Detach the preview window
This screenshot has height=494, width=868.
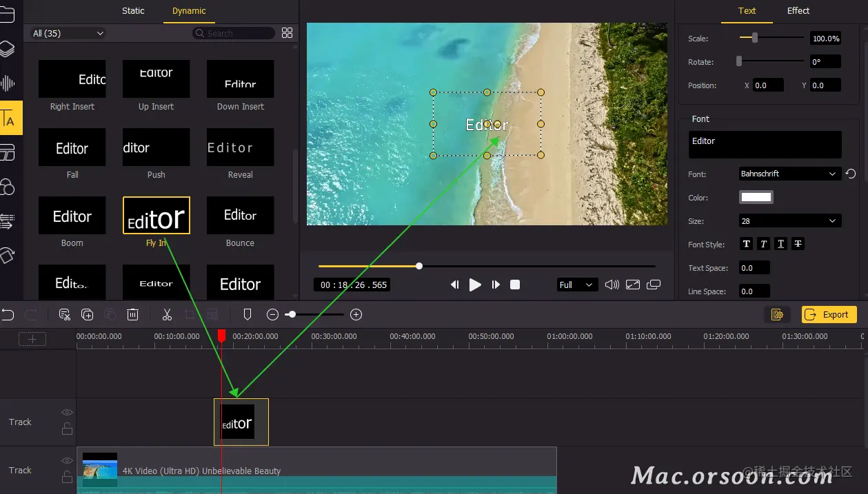coord(654,285)
